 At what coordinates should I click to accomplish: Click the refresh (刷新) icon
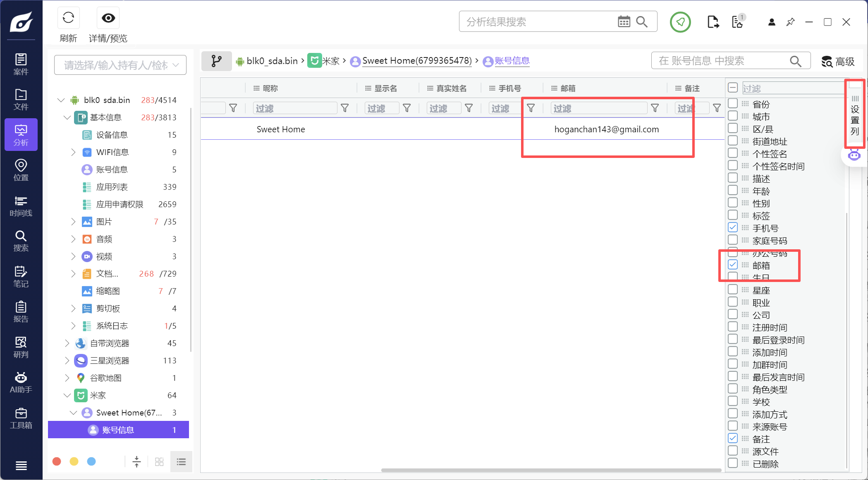pyautogui.click(x=68, y=18)
